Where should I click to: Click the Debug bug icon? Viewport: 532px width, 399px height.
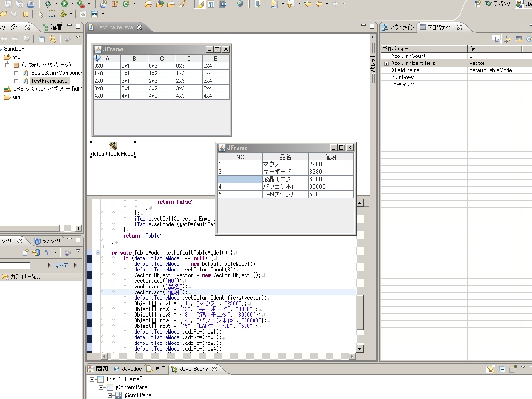point(48,4)
